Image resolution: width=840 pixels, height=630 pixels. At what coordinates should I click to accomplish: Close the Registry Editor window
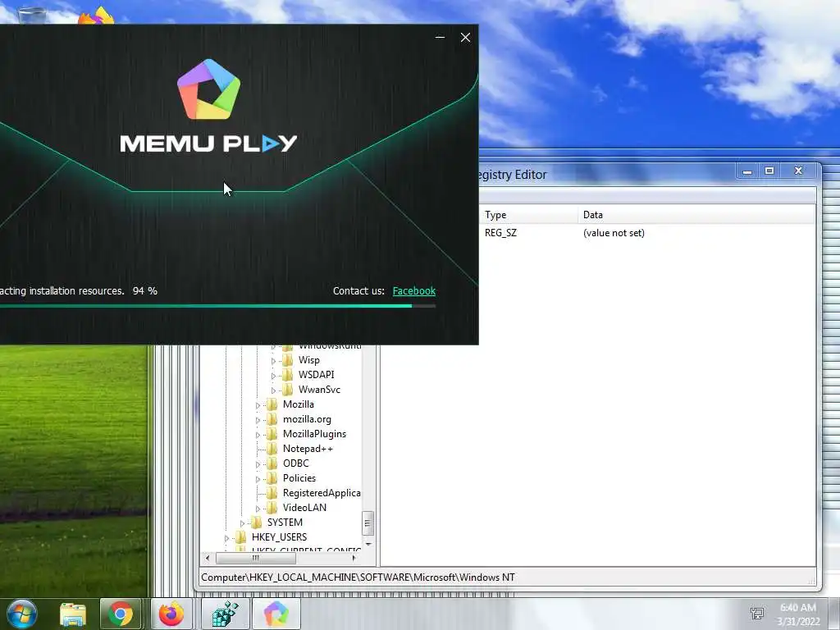798,171
